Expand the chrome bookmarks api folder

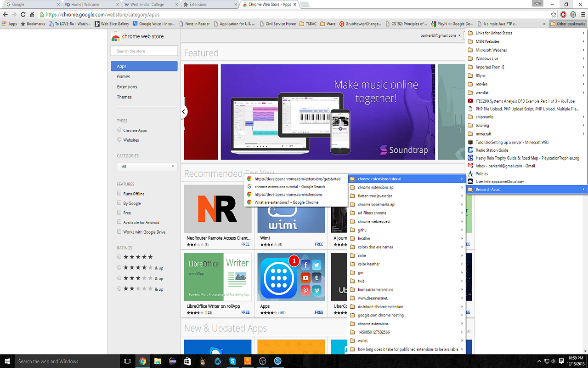377,205
